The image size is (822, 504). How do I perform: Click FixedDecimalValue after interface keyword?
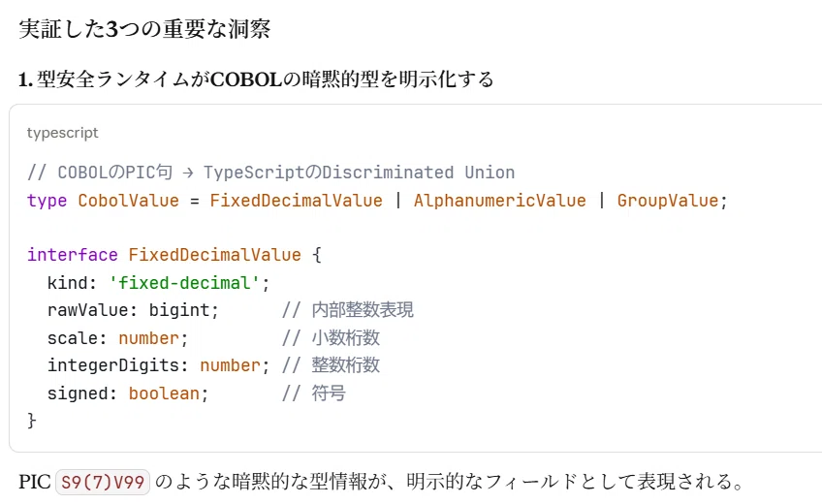tap(215, 255)
